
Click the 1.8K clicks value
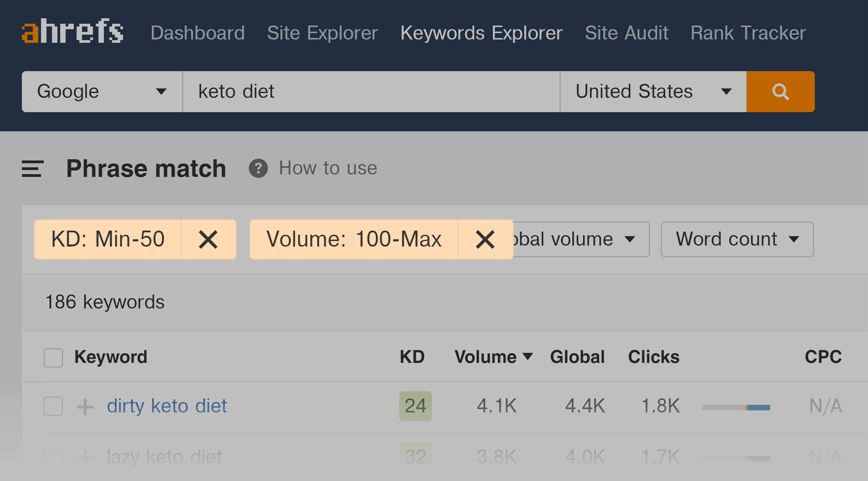[660, 406]
